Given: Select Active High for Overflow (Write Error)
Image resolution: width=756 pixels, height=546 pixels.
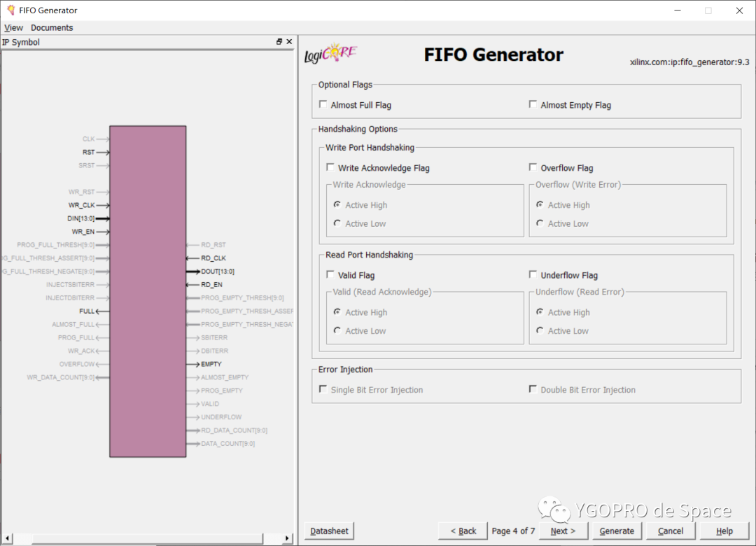Looking at the screenshot, I should click(540, 204).
